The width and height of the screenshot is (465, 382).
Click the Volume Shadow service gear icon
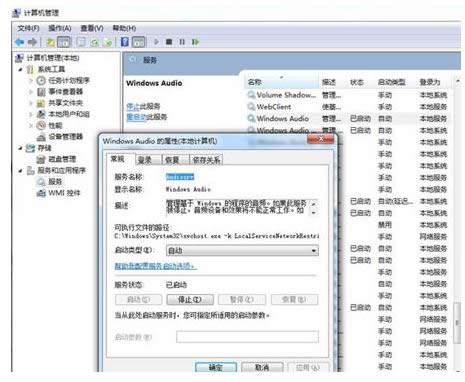tap(251, 95)
